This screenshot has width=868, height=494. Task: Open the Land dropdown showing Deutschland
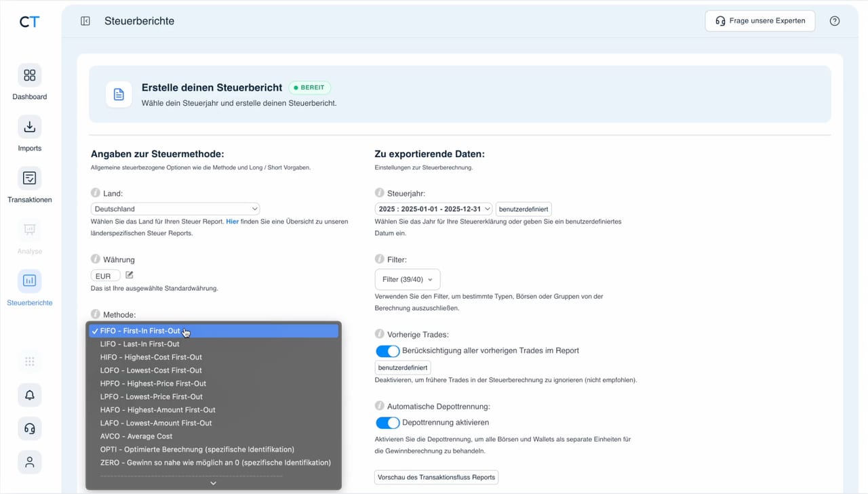coord(175,209)
